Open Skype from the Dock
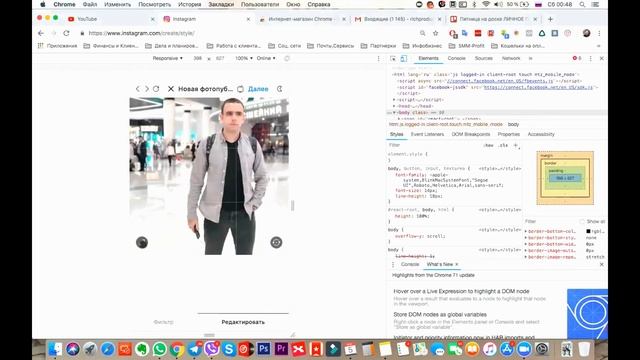 click(229, 349)
